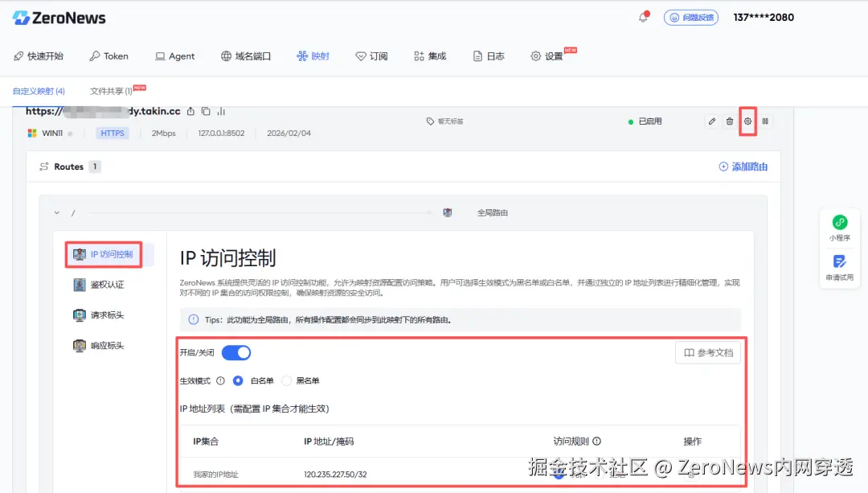
Task: Open account menu 137****2080
Action: [x=764, y=17]
